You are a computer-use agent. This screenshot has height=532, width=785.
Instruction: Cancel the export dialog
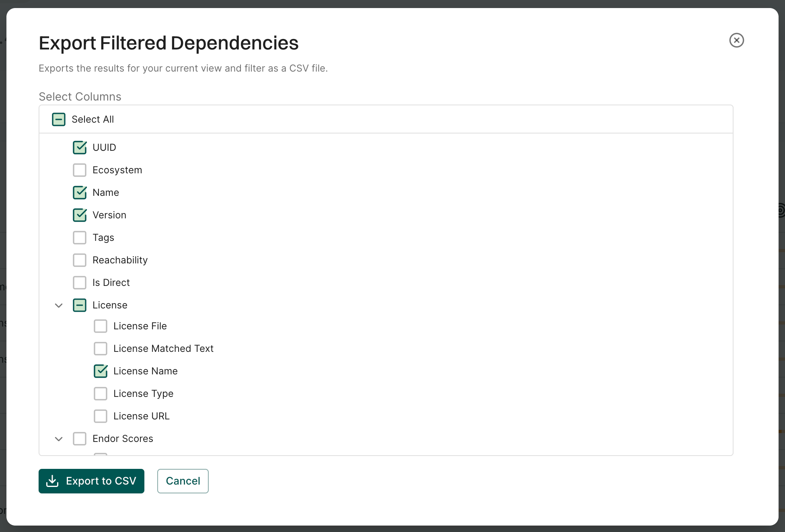tap(183, 481)
